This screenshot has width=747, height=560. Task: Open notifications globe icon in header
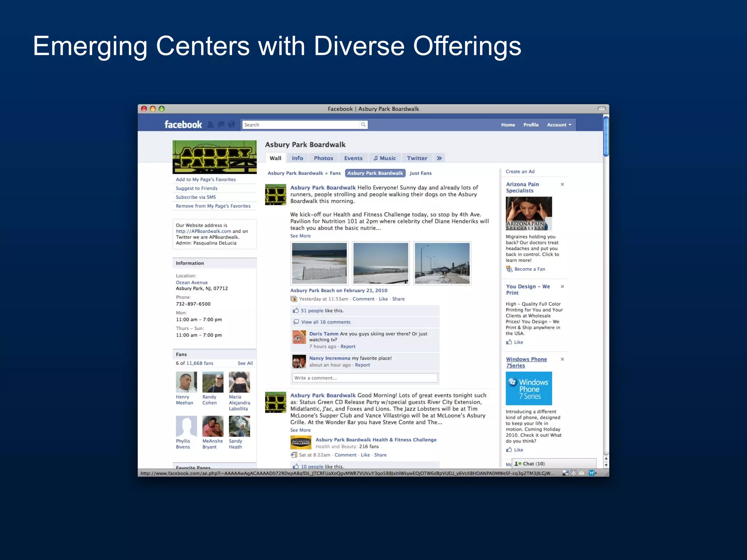231,125
